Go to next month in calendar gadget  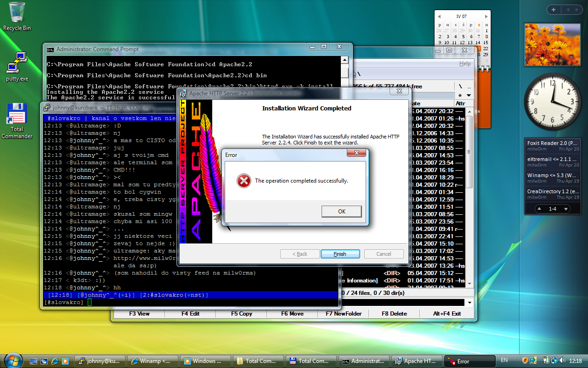(486, 17)
